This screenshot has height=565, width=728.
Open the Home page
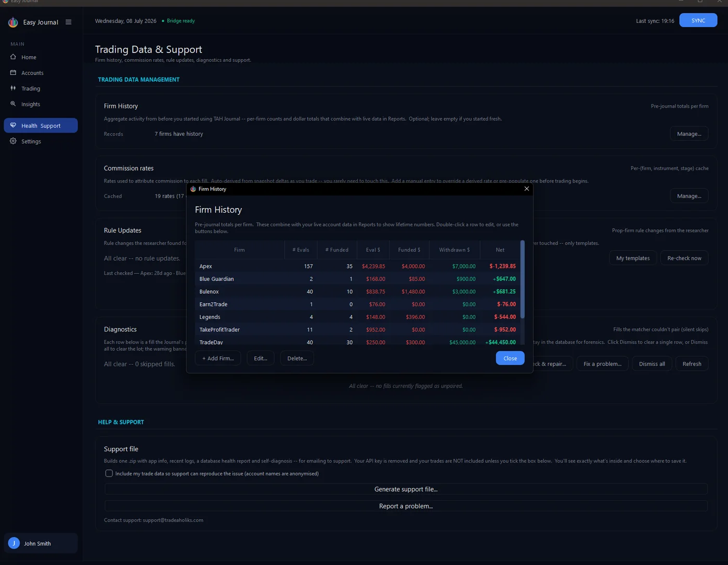(41, 57)
